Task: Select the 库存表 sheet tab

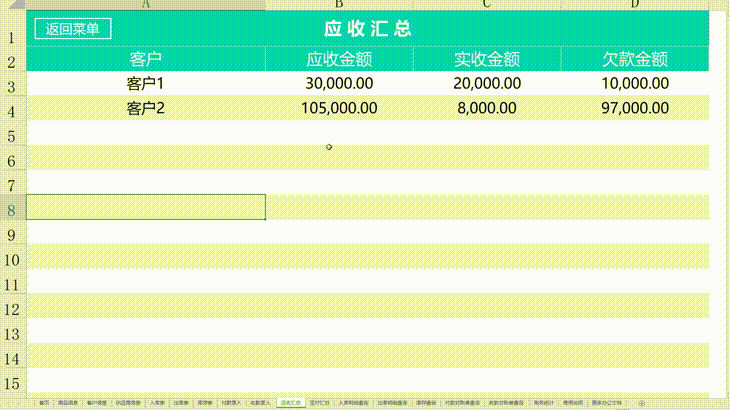Action: (205, 402)
